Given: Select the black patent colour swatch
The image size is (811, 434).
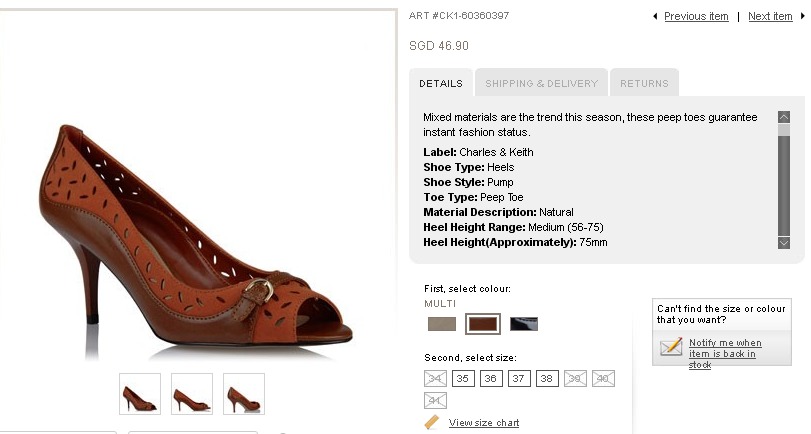Looking at the screenshot, I should point(524,324).
